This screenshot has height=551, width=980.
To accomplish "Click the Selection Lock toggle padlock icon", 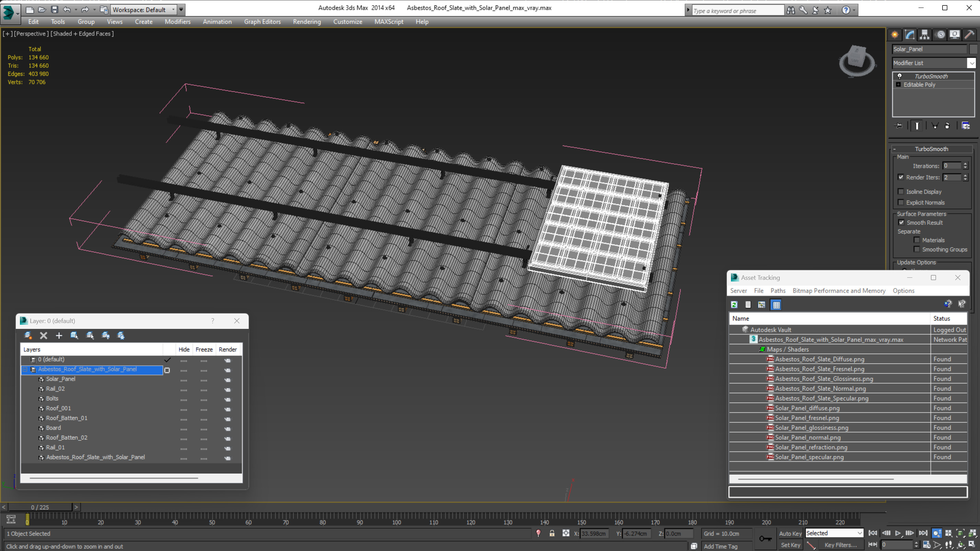I will coord(552,533).
